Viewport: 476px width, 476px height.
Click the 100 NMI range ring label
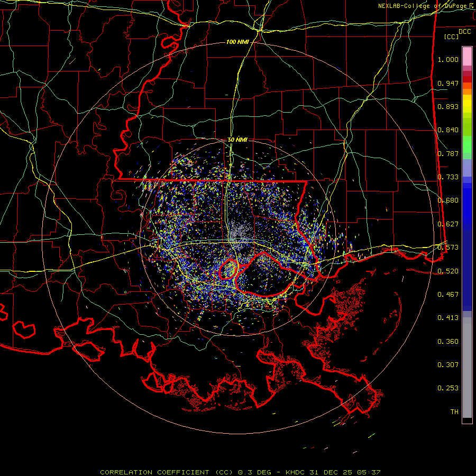pyautogui.click(x=237, y=42)
